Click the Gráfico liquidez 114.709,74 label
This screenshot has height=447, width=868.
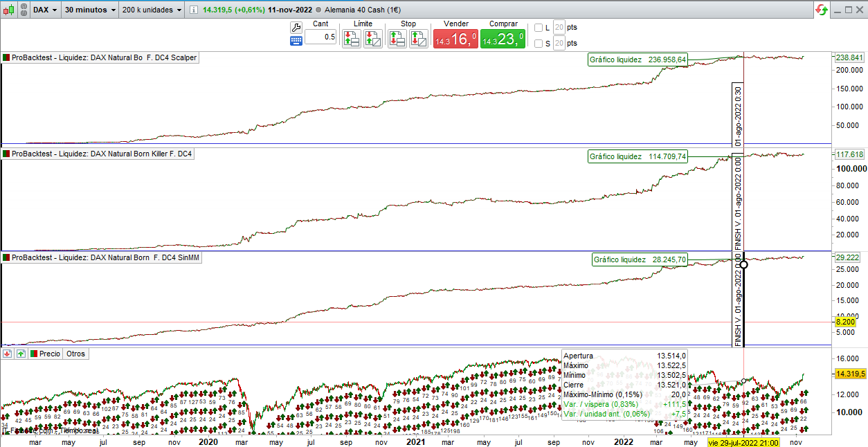point(638,156)
